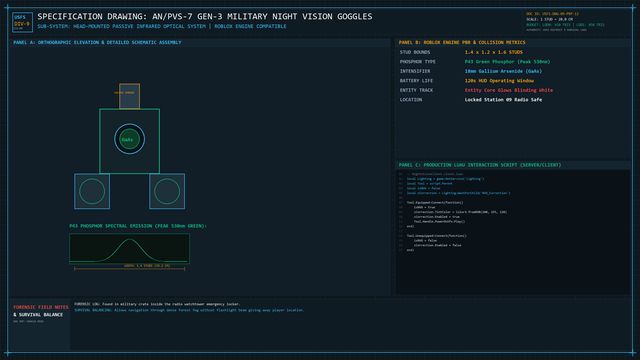This screenshot has width=640, height=360.
Task: Click 'ROBLOX ENGINE COMPATIBLE' in the subtitle
Action: pos(250,26)
